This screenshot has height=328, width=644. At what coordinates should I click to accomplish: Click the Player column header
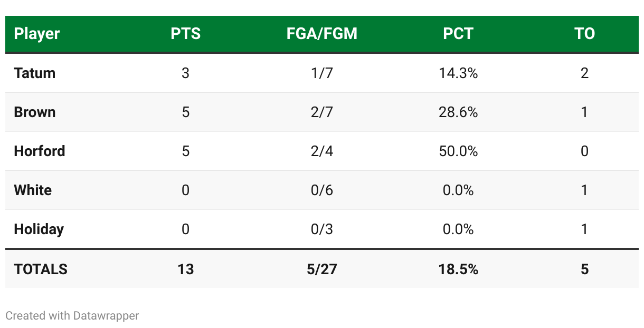36,34
